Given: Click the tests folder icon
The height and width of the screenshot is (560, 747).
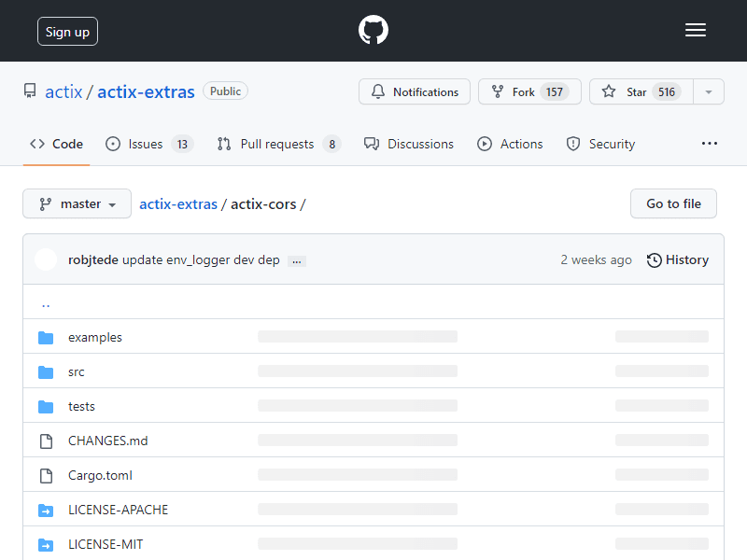Looking at the screenshot, I should [x=46, y=407].
